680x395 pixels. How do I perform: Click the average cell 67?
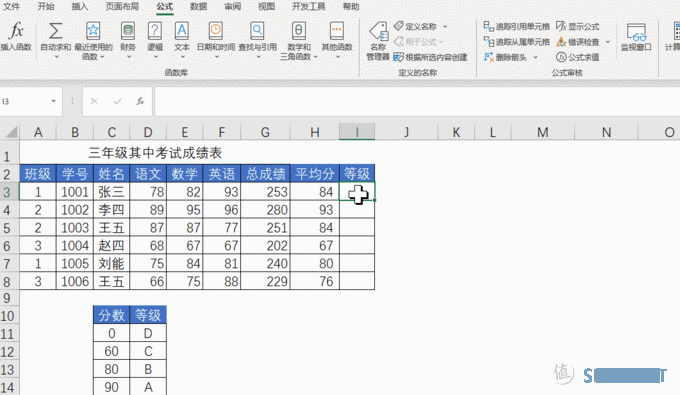click(x=315, y=246)
